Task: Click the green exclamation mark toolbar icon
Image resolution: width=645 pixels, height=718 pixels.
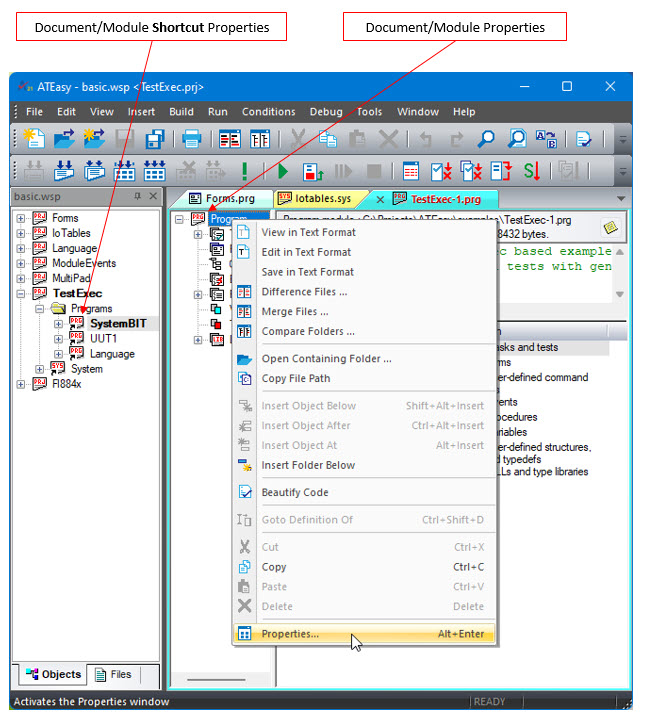Action: tap(245, 171)
